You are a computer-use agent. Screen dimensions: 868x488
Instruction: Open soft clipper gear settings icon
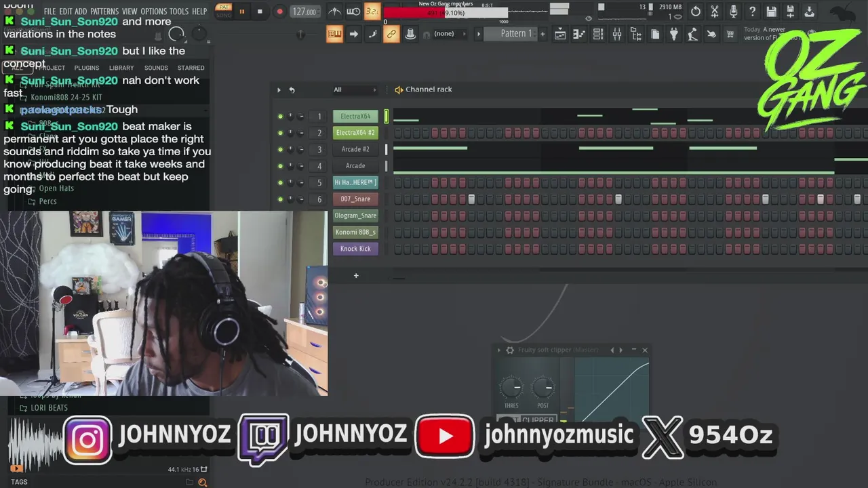[510, 350]
